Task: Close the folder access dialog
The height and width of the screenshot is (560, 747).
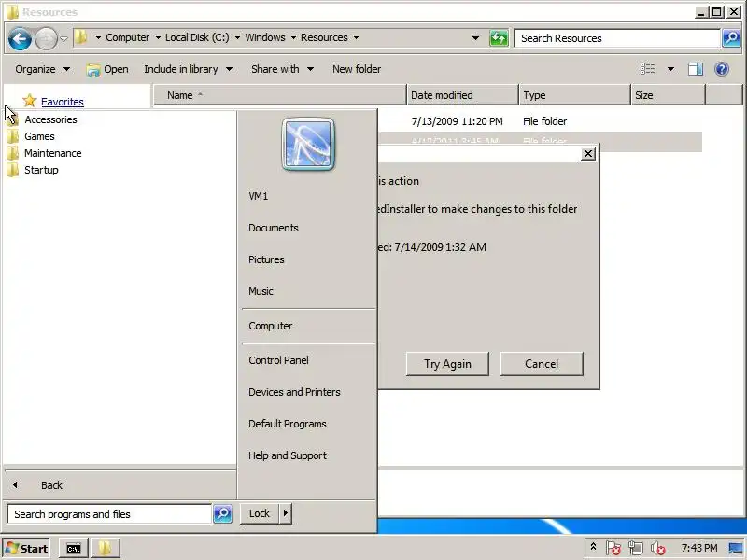Action: click(588, 154)
